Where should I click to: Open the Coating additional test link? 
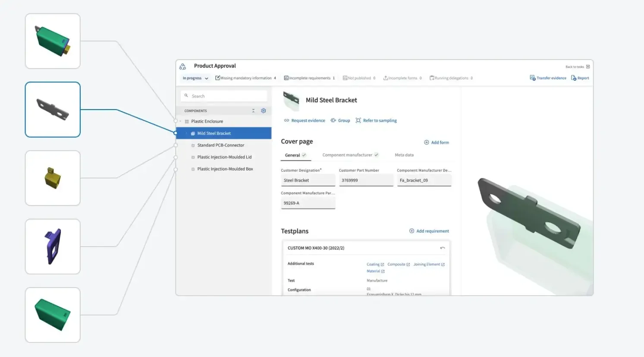tap(375, 265)
